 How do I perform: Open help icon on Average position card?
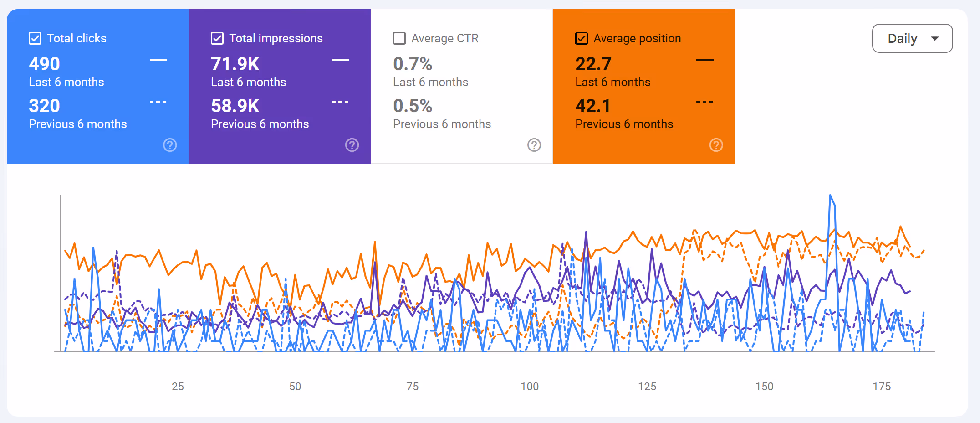click(716, 145)
